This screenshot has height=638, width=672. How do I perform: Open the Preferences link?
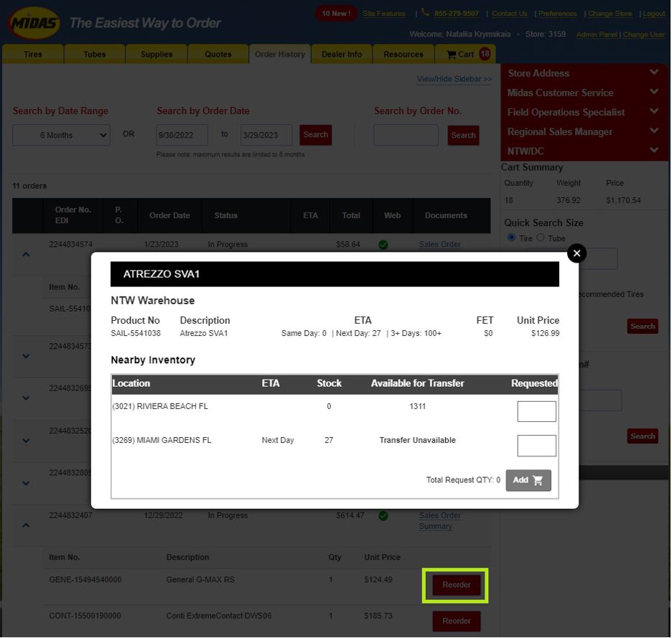coord(558,14)
